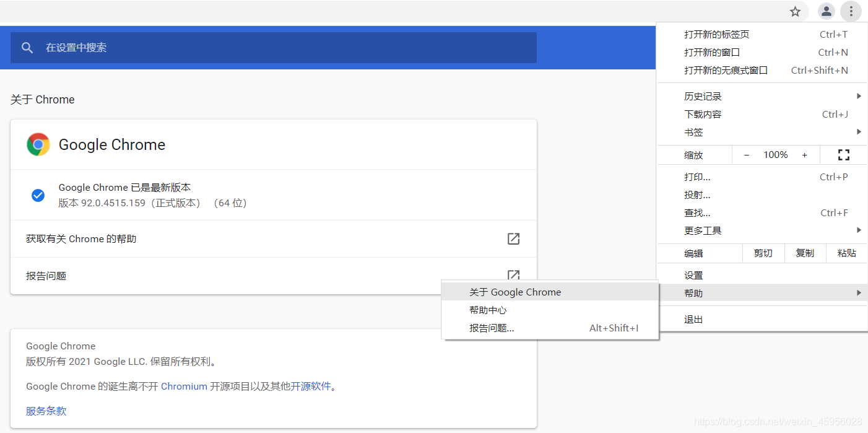Image resolution: width=868 pixels, height=433 pixels.
Task: Decrease zoom with the minus button
Action: tap(747, 155)
